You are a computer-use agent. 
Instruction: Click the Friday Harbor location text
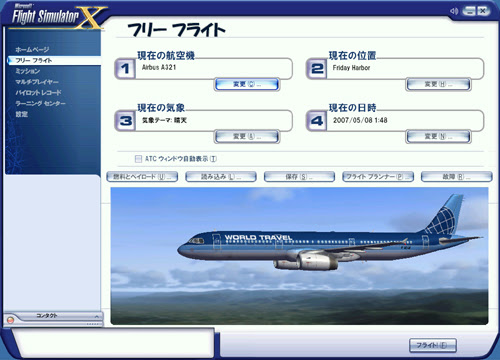click(351, 68)
